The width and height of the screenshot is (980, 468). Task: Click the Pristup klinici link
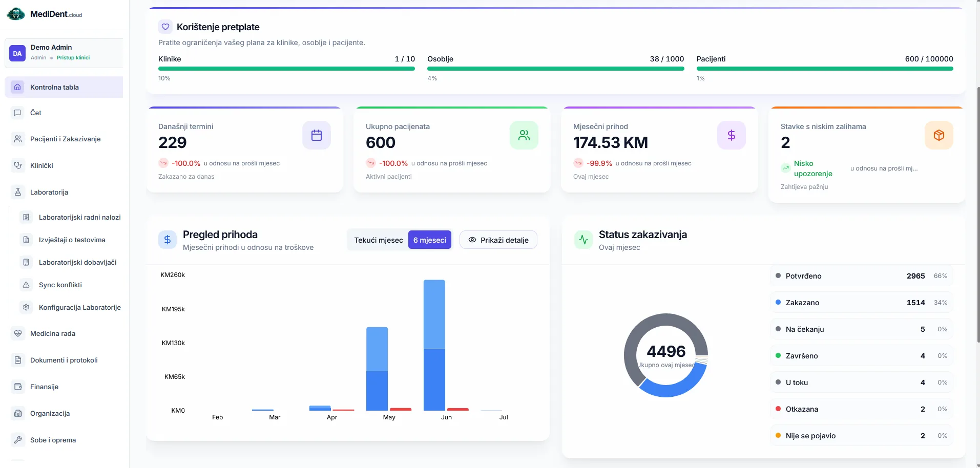73,58
